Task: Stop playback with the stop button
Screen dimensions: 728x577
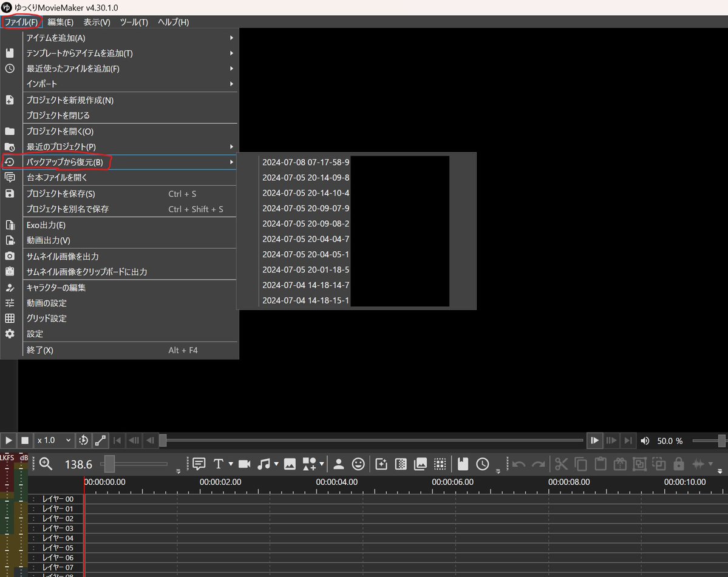Action: pyautogui.click(x=25, y=440)
